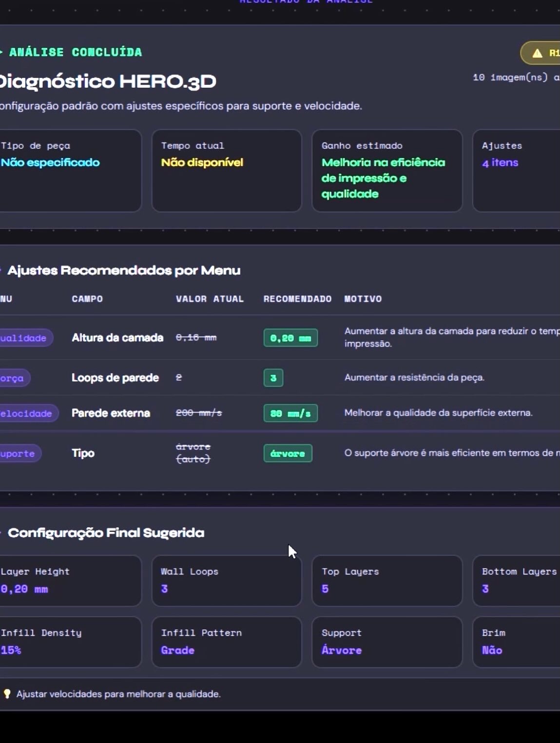Click the 'Diagnóstico HERO.3D' heading
The width and height of the screenshot is (560, 743).
point(108,81)
